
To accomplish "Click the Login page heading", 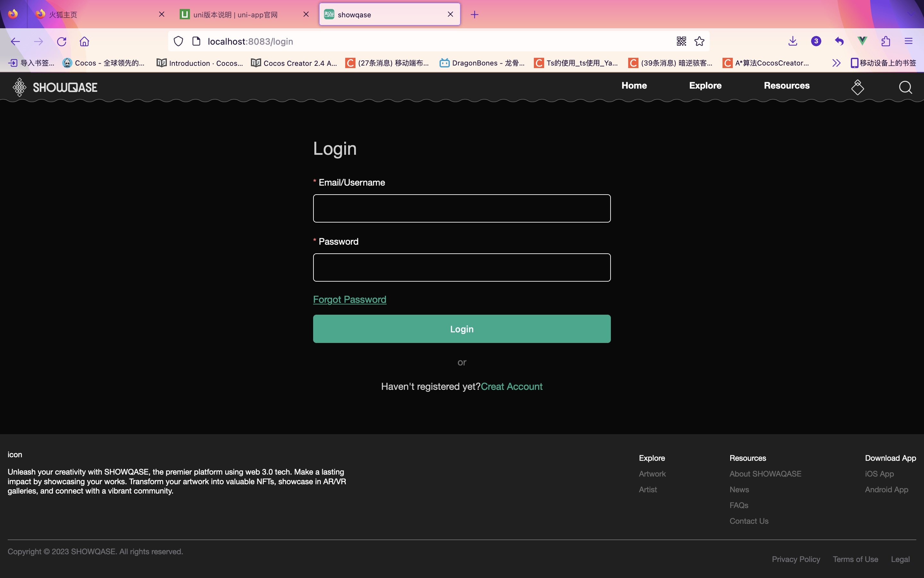I will pos(335,148).
